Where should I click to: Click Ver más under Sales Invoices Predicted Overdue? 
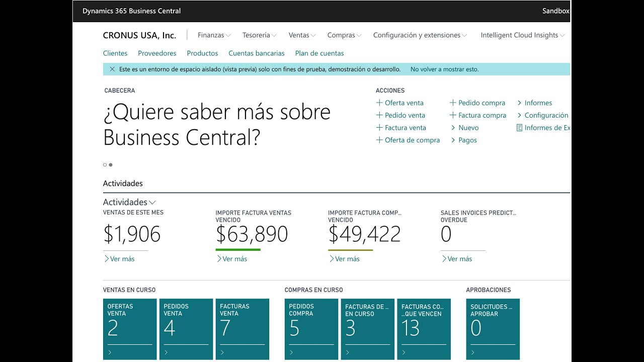click(457, 259)
